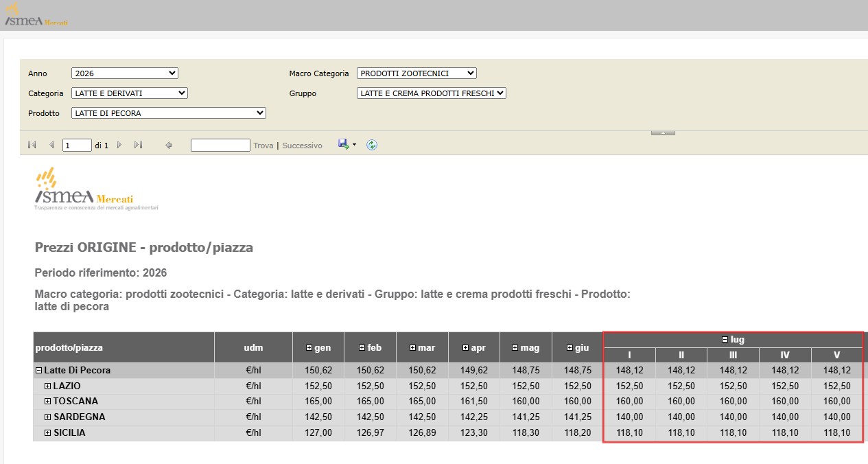Screen dimensions: 868x464
Task: Click Prezzi ORIGINE report title
Action: click(x=144, y=248)
